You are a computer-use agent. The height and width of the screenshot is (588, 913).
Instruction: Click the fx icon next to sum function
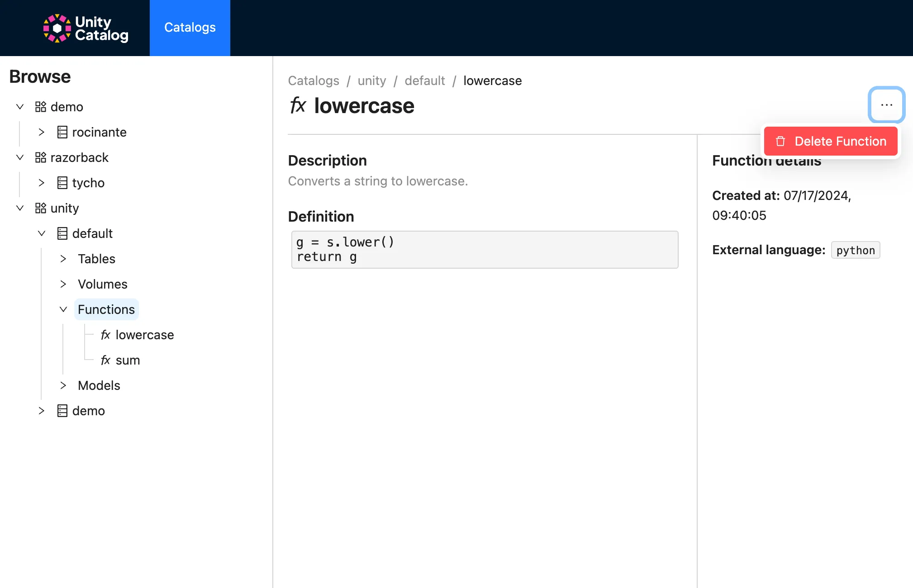105,360
